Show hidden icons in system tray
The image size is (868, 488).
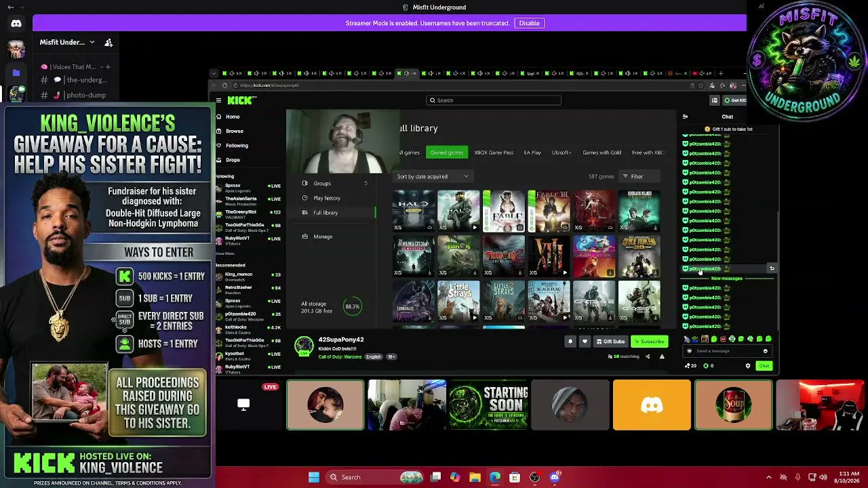click(768, 477)
